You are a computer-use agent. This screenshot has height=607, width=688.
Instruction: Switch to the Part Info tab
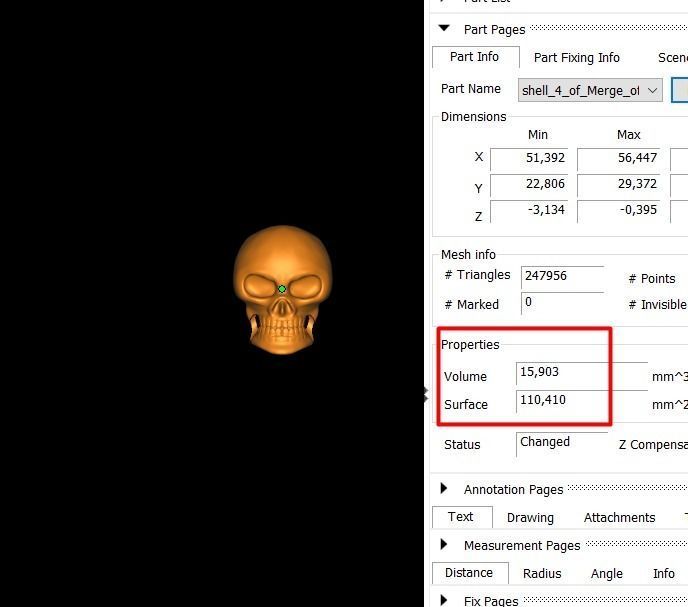tap(475, 57)
